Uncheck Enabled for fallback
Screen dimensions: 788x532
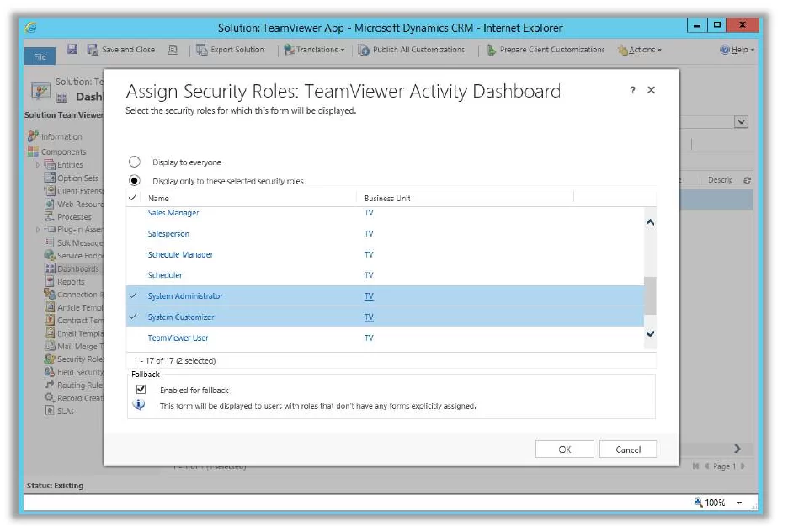(x=141, y=389)
